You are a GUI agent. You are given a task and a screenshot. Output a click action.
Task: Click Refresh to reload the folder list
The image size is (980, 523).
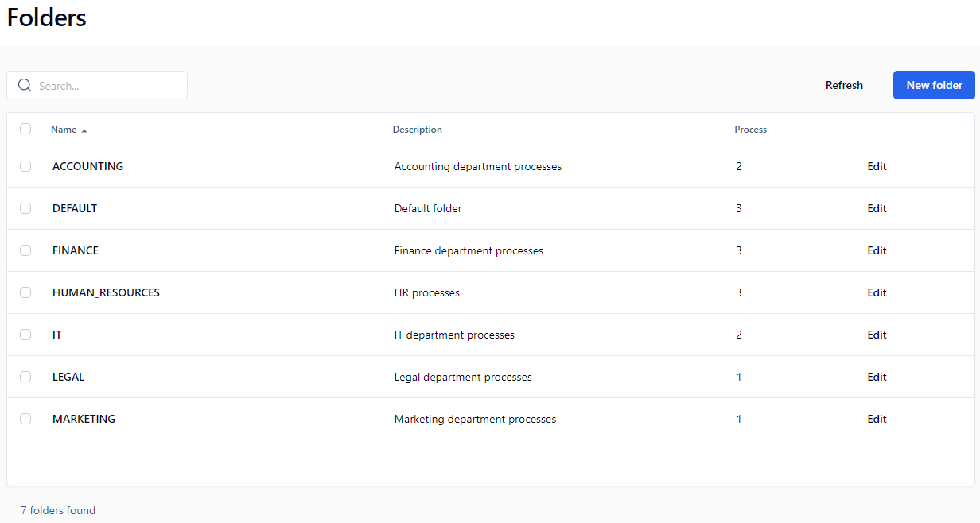coord(844,85)
